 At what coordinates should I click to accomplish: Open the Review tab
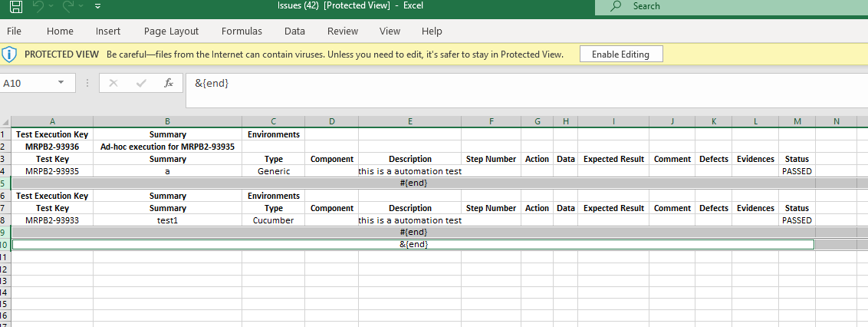point(343,31)
